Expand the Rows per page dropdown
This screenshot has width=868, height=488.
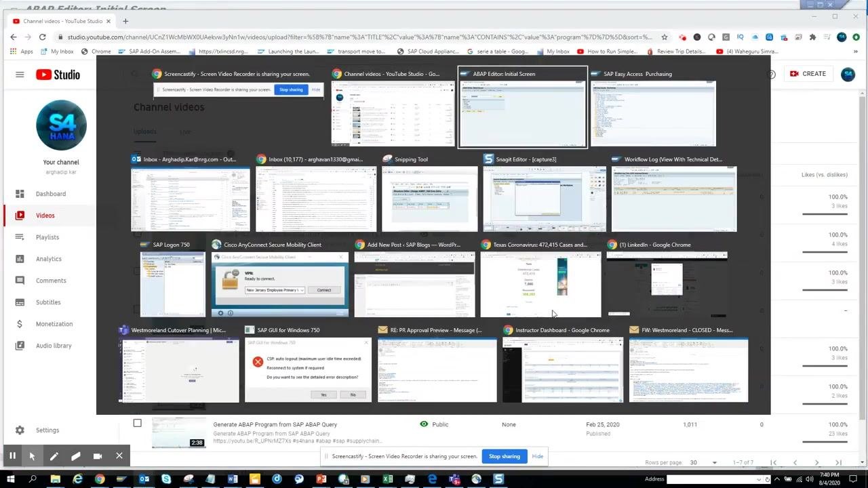point(714,462)
